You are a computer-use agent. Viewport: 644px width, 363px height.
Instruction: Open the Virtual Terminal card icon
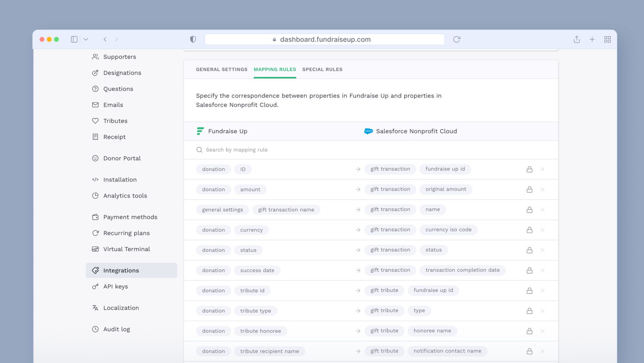point(94,249)
